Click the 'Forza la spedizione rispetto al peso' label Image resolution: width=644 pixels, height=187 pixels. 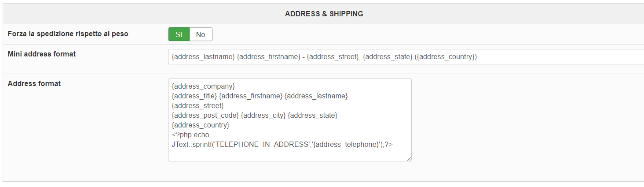[68, 34]
